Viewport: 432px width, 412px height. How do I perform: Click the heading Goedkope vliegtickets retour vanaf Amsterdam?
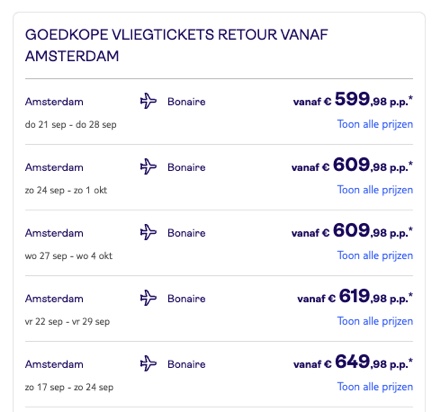[177, 45]
